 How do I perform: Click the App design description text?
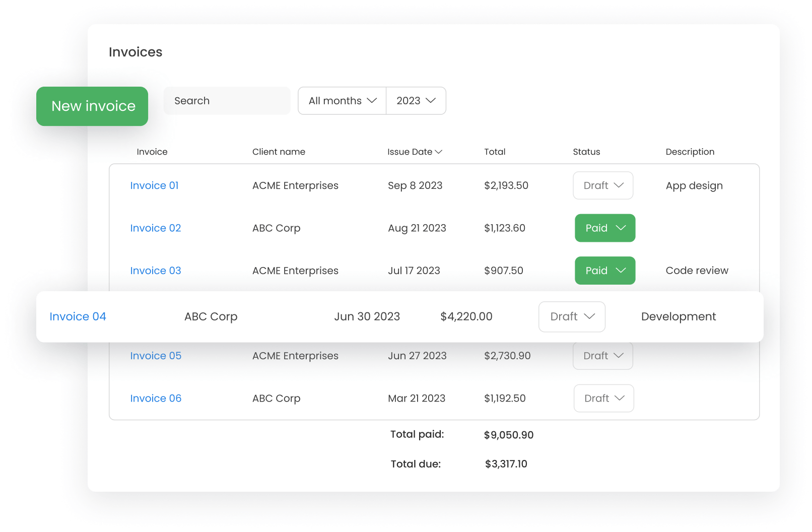(694, 185)
